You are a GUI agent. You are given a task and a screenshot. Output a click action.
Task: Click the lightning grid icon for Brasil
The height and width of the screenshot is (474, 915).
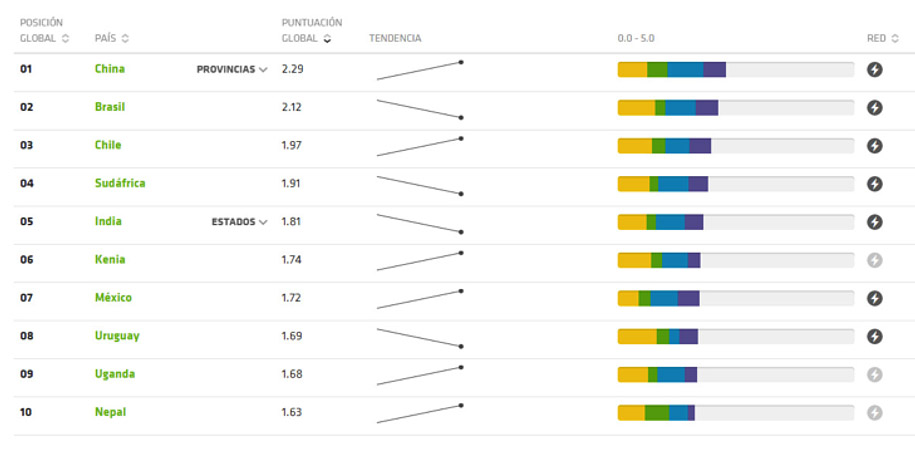click(875, 108)
